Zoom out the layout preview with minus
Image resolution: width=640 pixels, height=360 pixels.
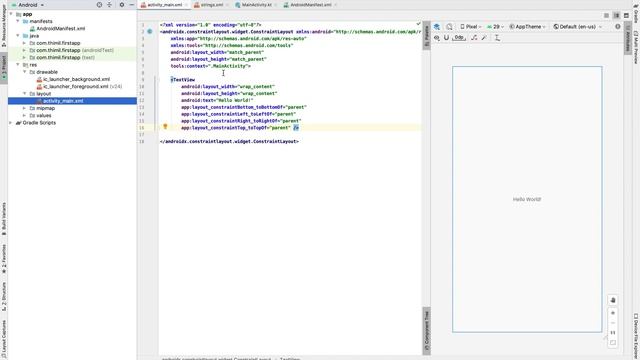point(613,323)
